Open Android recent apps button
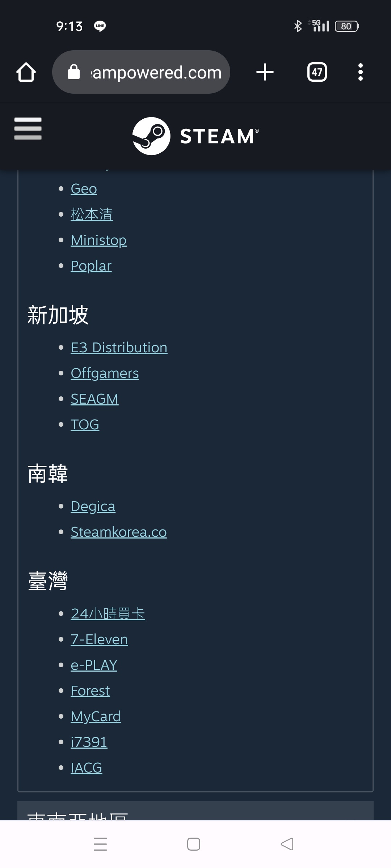 100,844
